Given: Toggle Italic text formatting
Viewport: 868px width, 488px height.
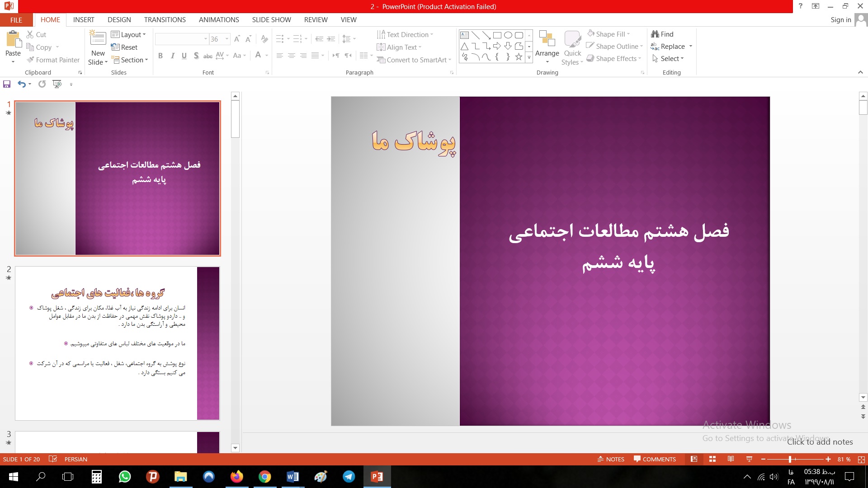Looking at the screenshot, I should 172,56.
